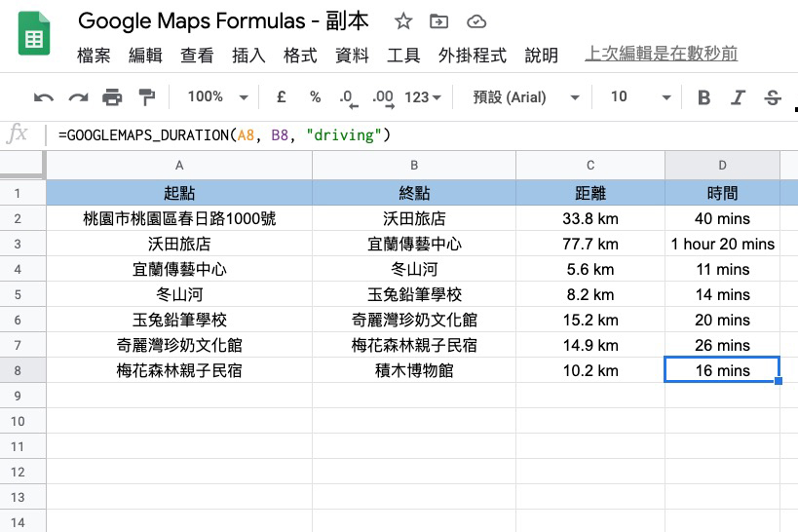Select cell 10.2 km
This screenshot has width=798, height=532.
(x=590, y=370)
